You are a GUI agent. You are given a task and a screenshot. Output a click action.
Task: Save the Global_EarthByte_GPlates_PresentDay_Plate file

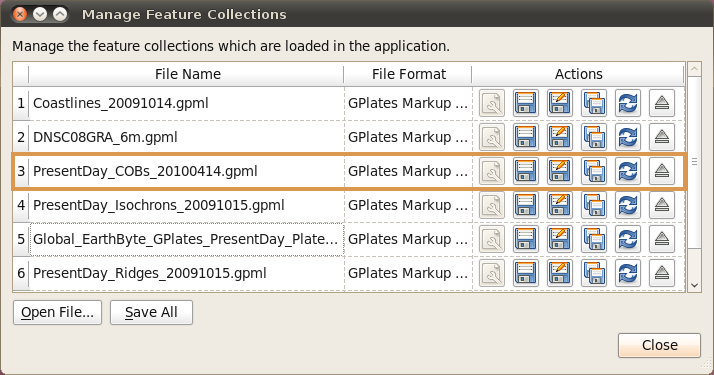point(526,239)
